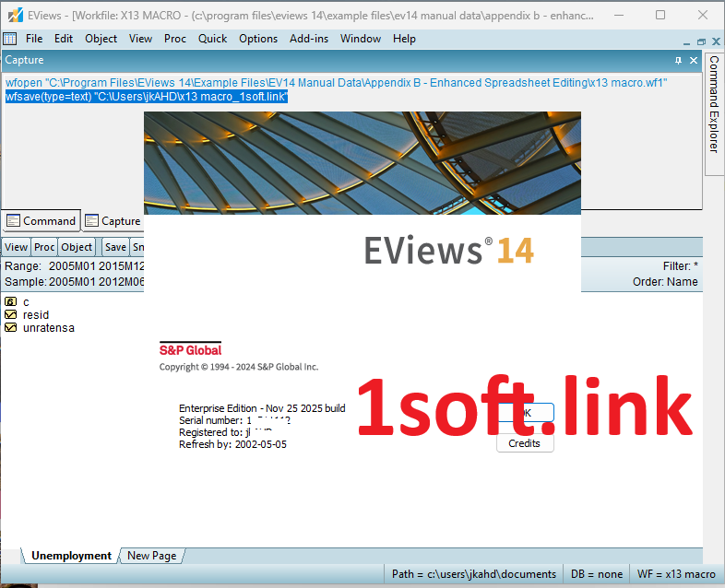725x588 pixels.
Task: Click the Credits button in About dialog
Action: click(x=525, y=443)
